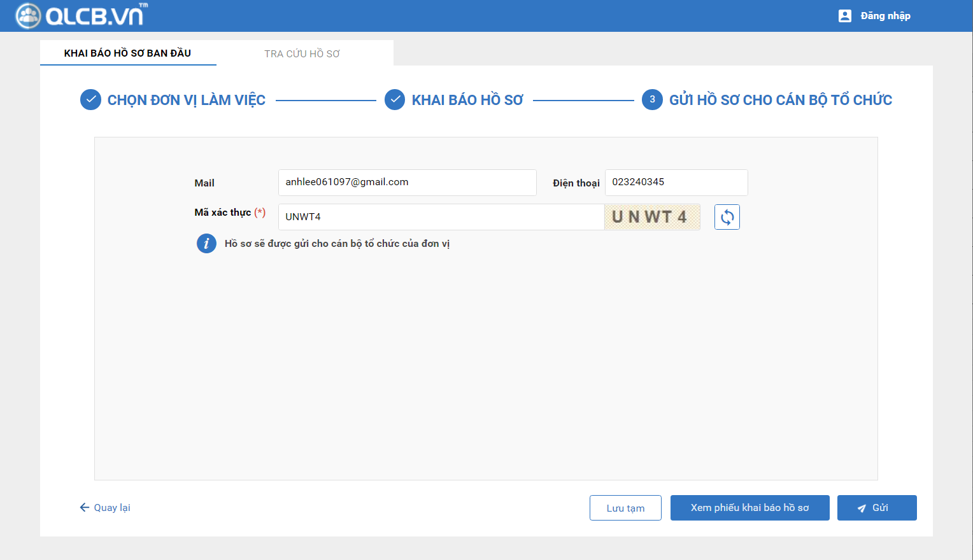
Task: Focus the Điện thoại phone field
Action: point(676,183)
